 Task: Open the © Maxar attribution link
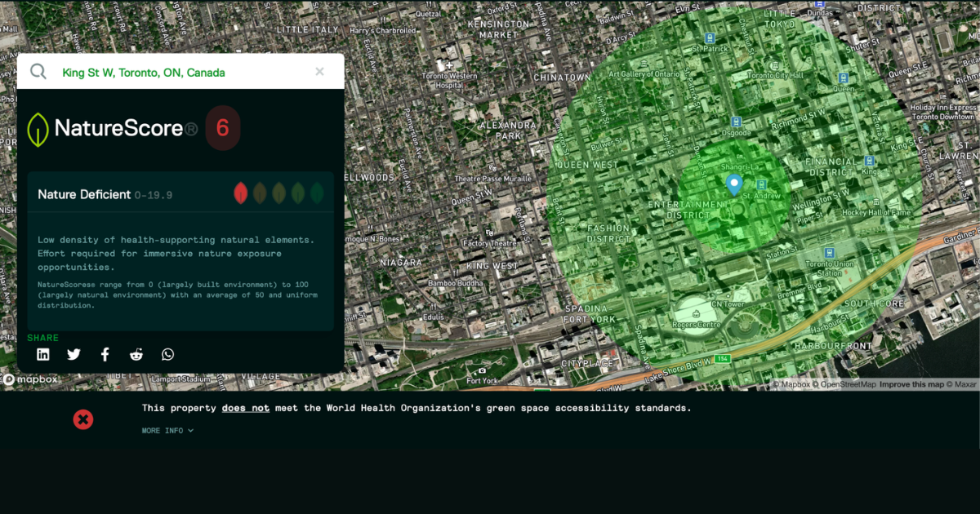pos(962,384)
